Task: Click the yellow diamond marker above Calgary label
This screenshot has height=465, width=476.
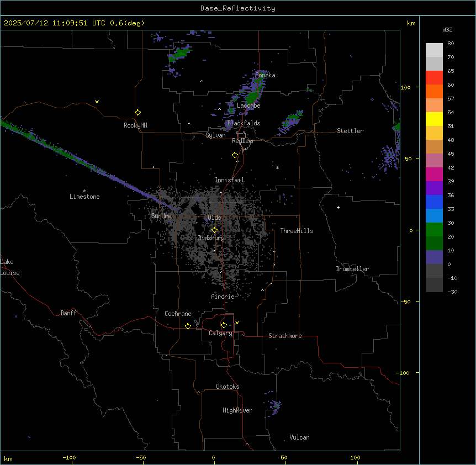Action: [x=224, y=325]
